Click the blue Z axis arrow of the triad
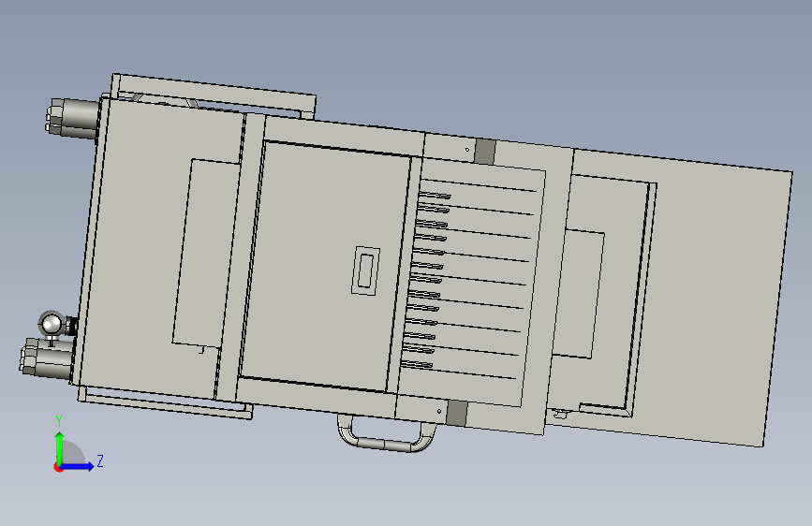Screen dimensions: 812x526 tap(78, 466)
